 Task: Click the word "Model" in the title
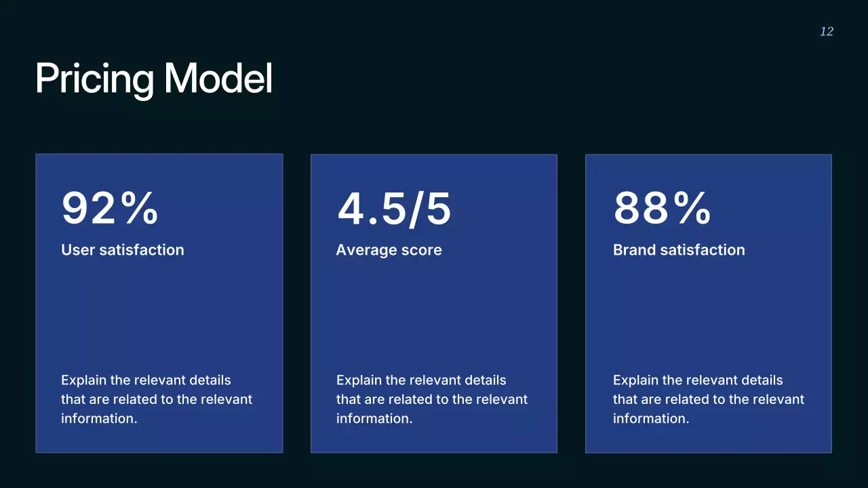click(x=218, y=79)
